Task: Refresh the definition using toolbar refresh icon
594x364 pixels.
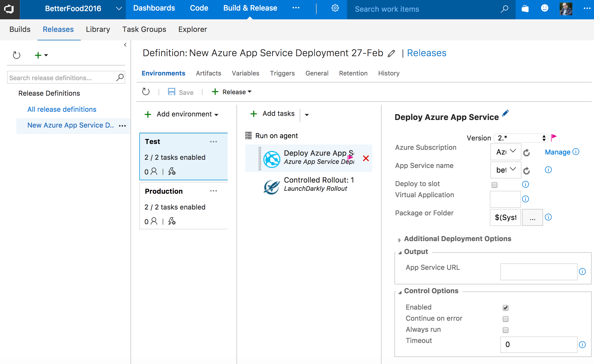Action: (146, 92)
